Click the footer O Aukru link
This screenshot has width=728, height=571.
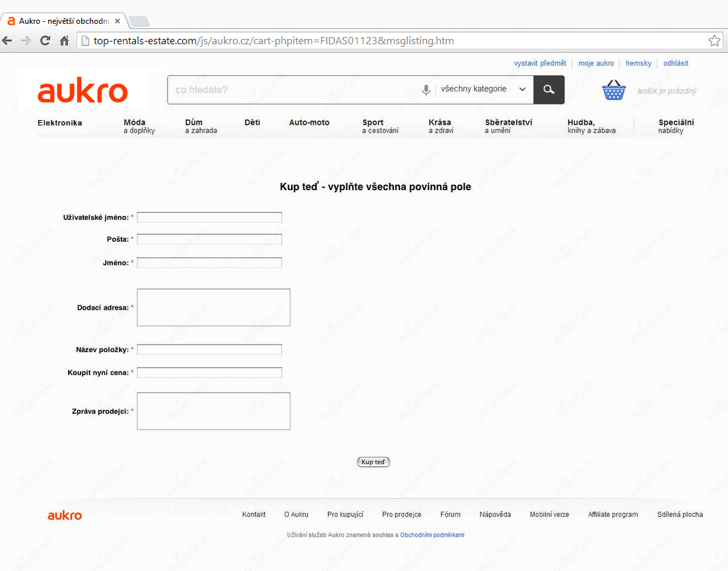coord(296,514)
